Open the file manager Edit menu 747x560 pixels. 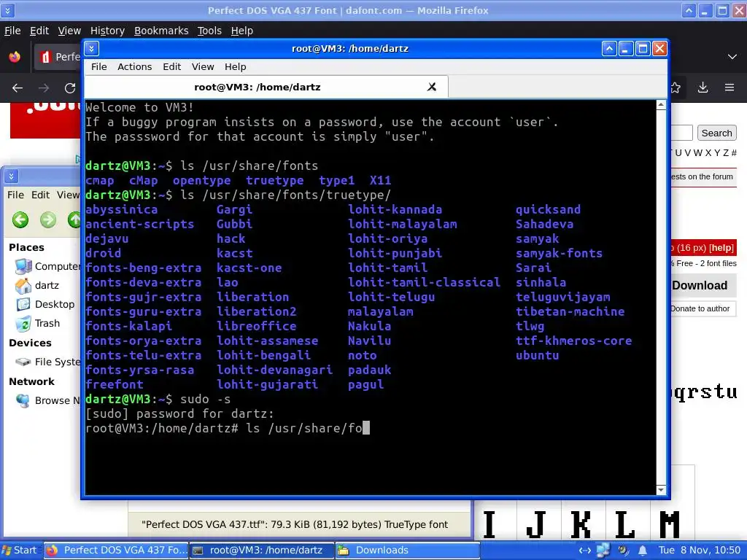[41, 195]
